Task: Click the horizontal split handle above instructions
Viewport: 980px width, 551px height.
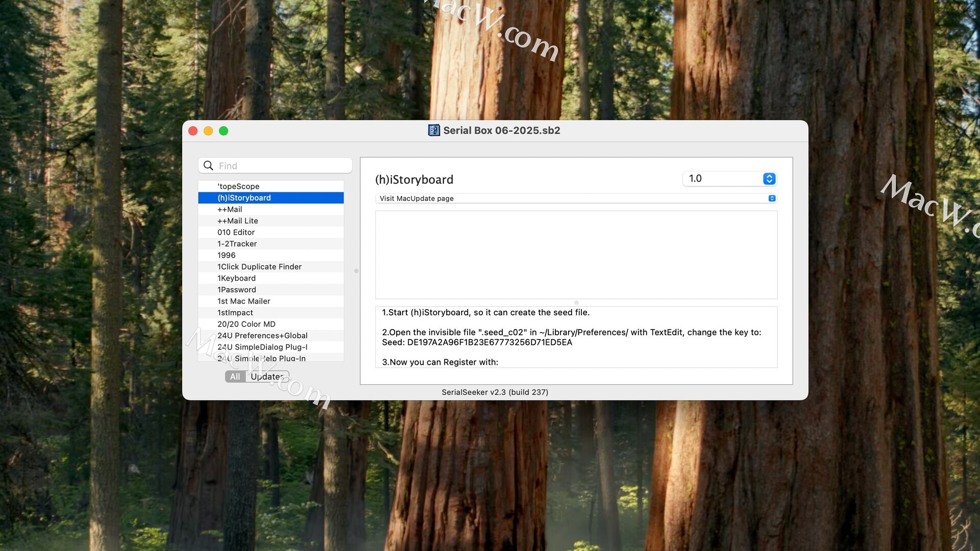Action: pos(576,303)
